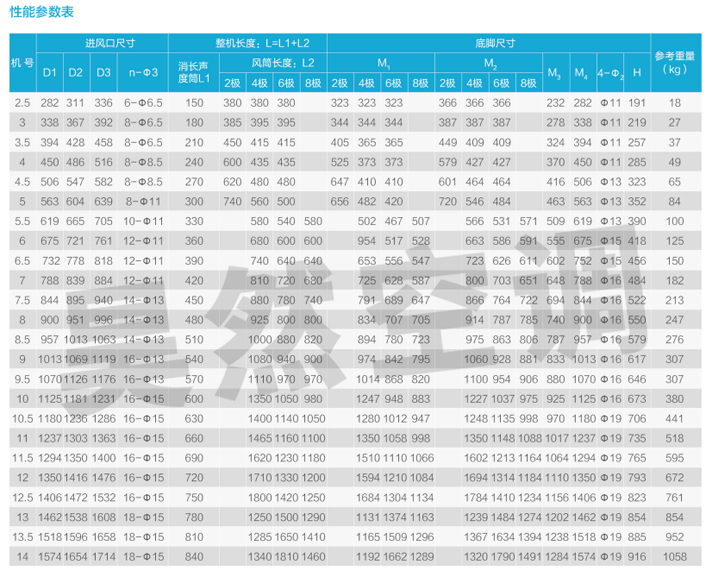709x572 pixels.
Task: Click L1 value 150 in the top row
Action: pos(194,103)
